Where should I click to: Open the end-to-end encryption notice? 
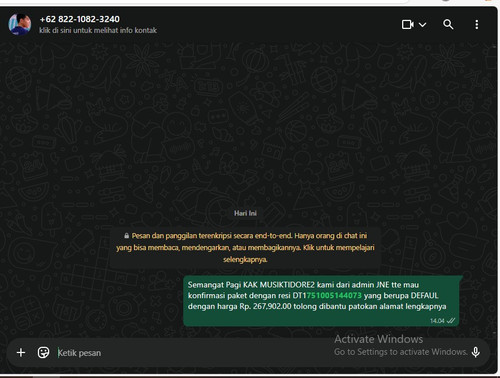(245, 248)
